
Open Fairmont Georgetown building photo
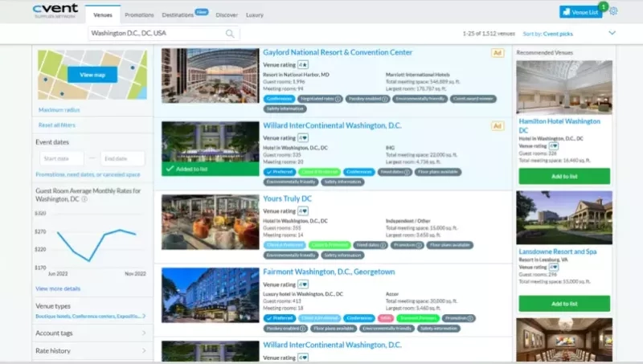tap(211, 295)
